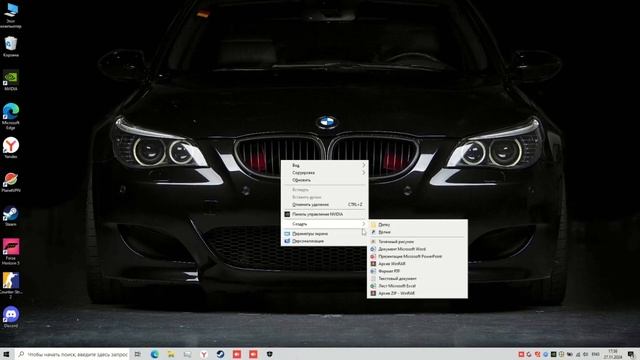Expand the Сортировка submenu
Image resolution: width=640 pixels, height=360 pixels.
pos(324,173)
